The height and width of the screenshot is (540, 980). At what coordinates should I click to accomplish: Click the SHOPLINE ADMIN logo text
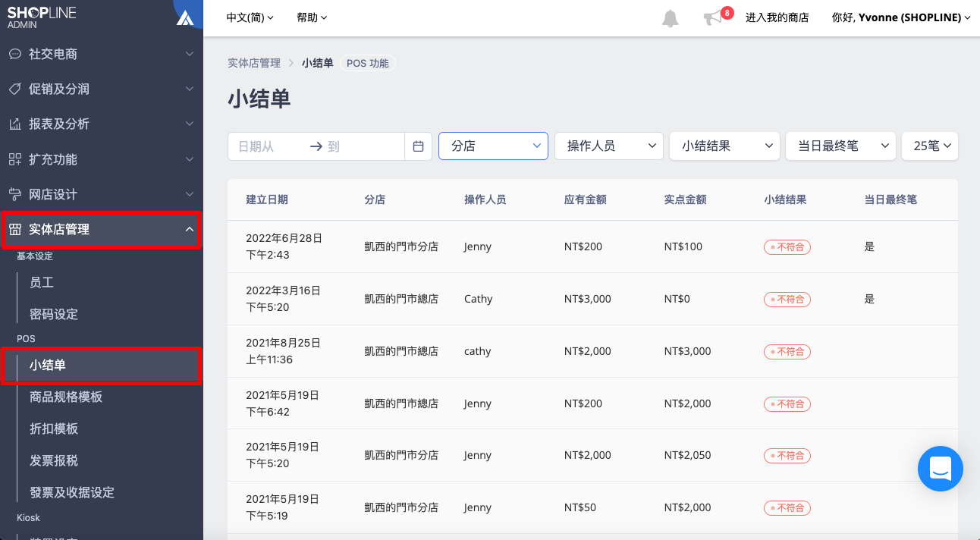tap(42, 17)
